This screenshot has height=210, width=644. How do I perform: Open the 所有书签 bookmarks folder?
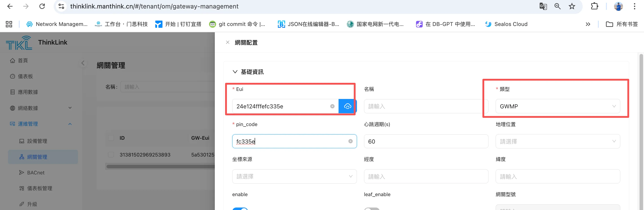click(622, 24)
